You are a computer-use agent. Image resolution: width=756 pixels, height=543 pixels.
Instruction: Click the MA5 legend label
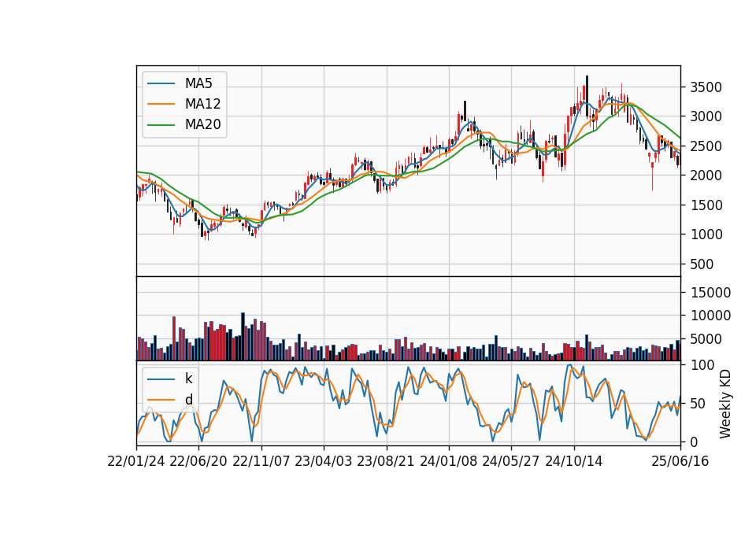click(x=198, y=83)
